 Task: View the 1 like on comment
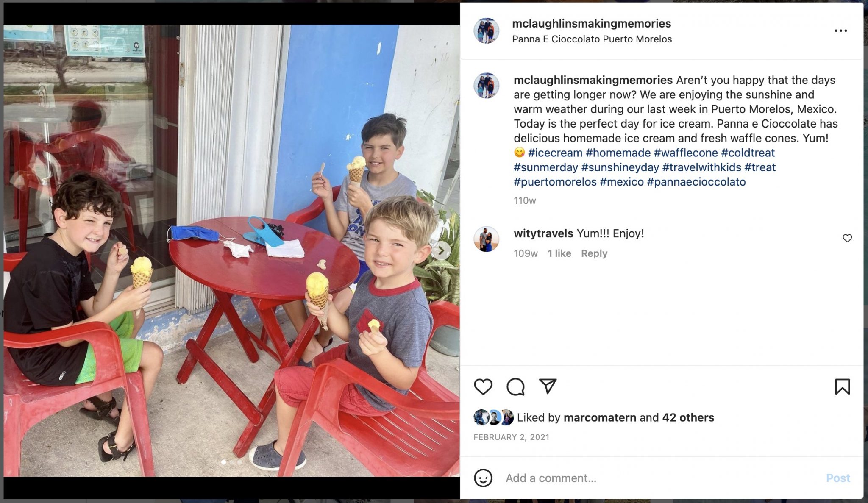click(559, 253)
